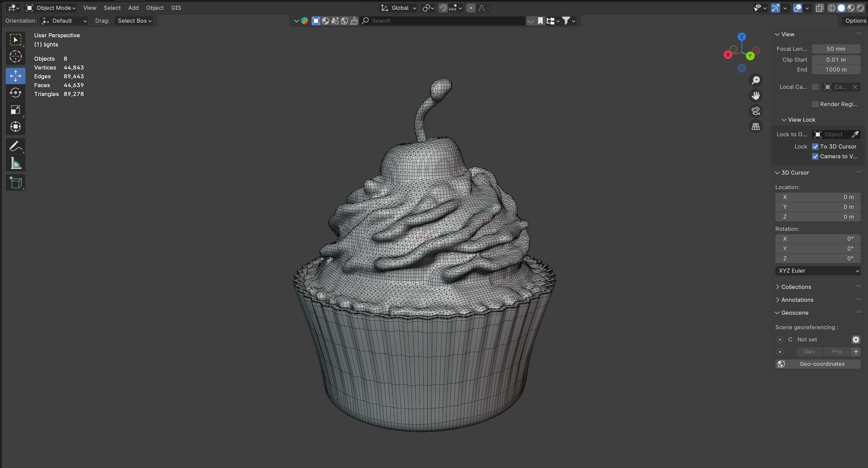Click the Options button
The image size is (868, 468).
coord(855,21)
